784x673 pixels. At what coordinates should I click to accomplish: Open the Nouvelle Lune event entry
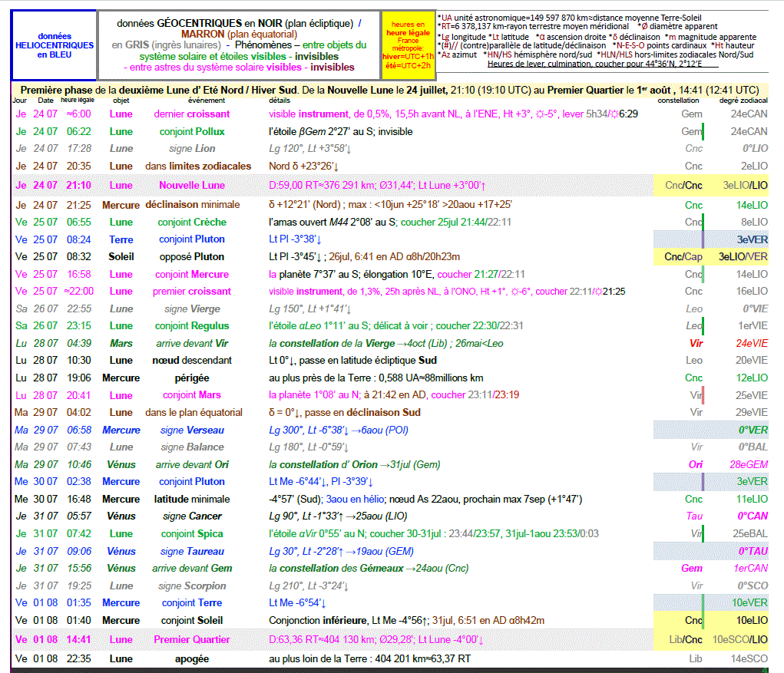coord(191,185)
